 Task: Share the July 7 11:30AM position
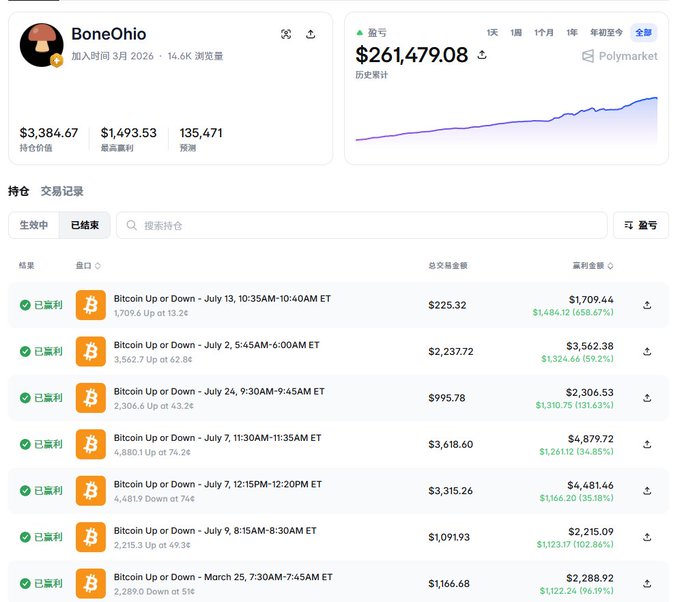(x=647, y=444)
